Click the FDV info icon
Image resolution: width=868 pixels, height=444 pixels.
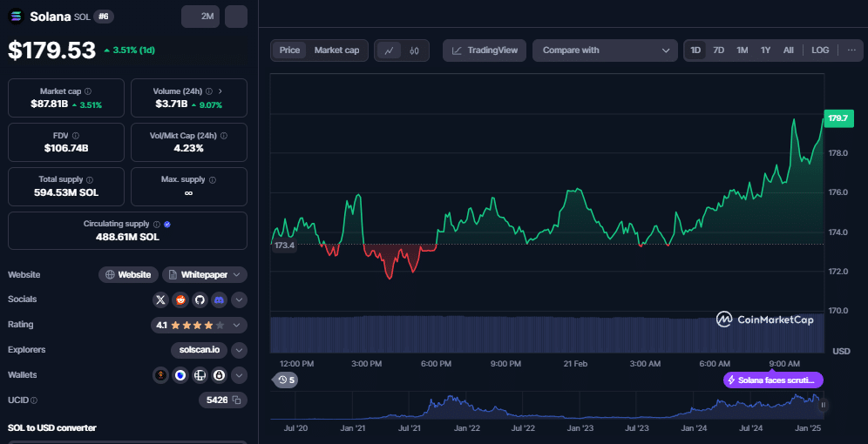tap(76, 136)
